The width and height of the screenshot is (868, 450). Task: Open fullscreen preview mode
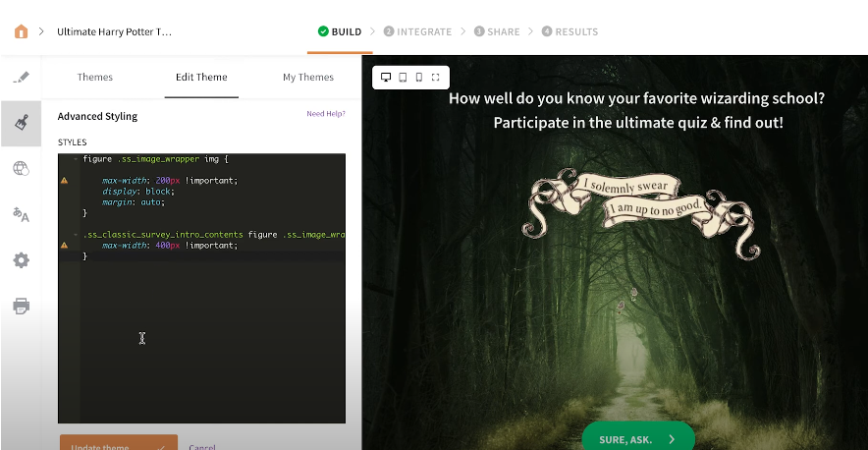pos(436,77)
